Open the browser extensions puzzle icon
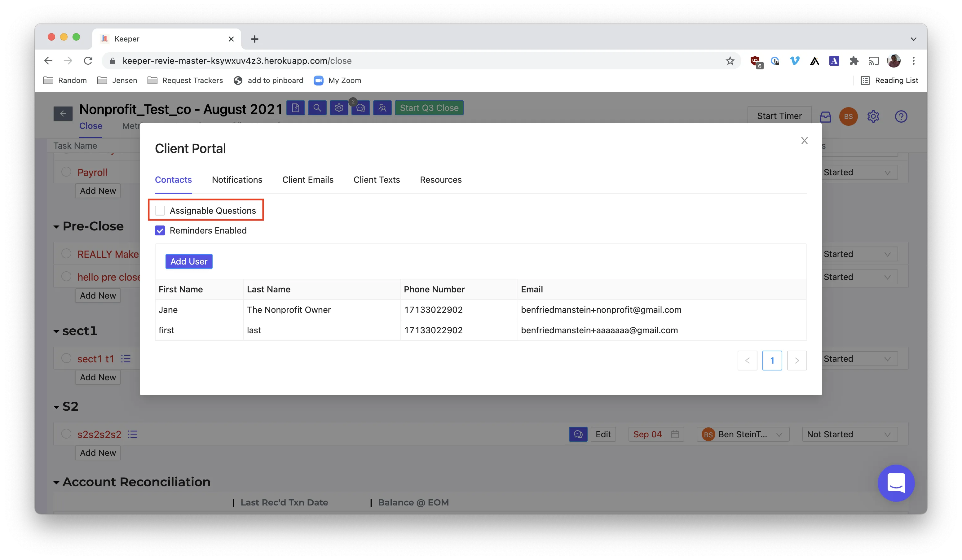Screen dimensions: 962x560 [x=854, y=61]
